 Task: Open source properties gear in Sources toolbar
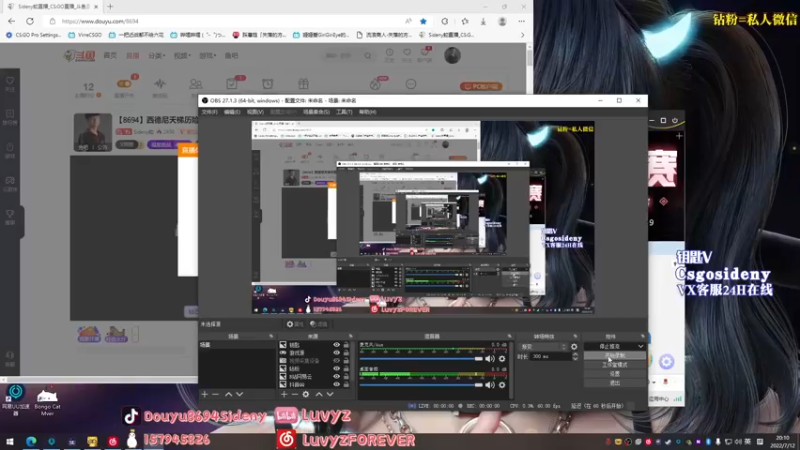[x=306, y=394]
